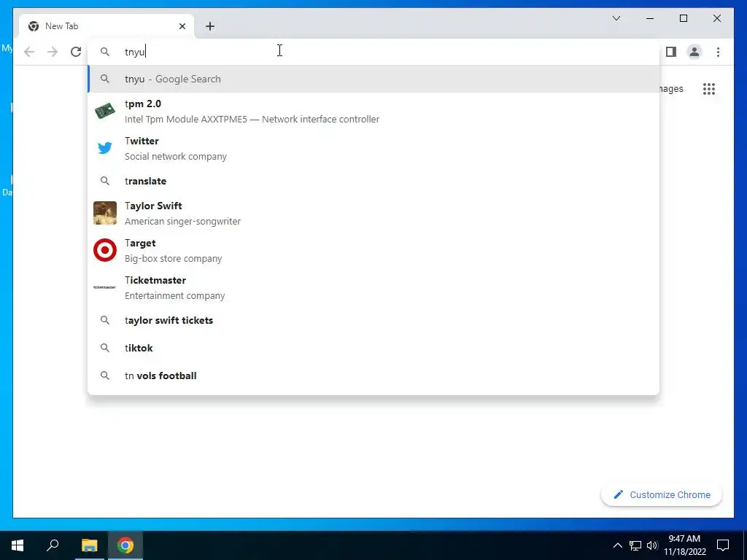
Task: Click the volume speaker icon
Action: (x=652, y=545)
